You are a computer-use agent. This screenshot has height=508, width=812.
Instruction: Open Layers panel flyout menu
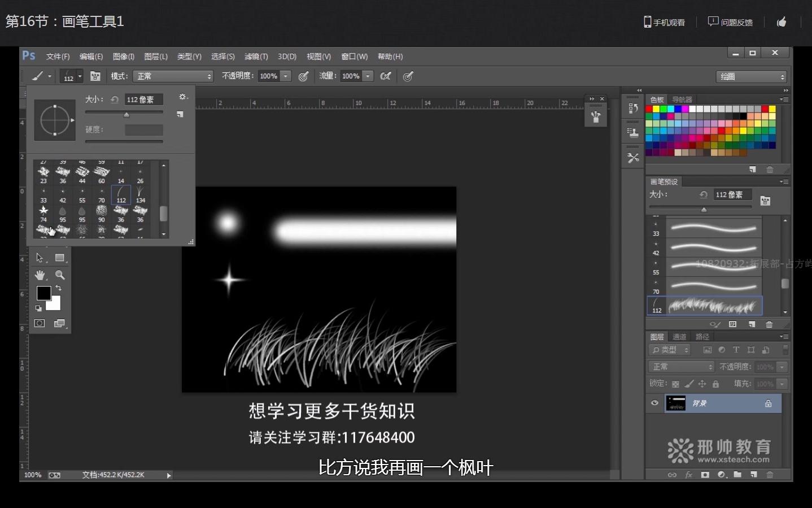784,337
